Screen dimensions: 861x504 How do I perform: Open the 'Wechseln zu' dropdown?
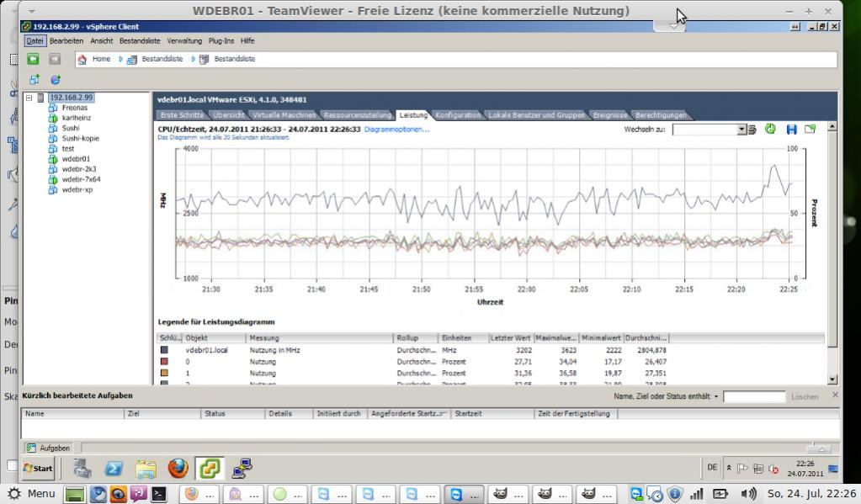coord(741,130)
